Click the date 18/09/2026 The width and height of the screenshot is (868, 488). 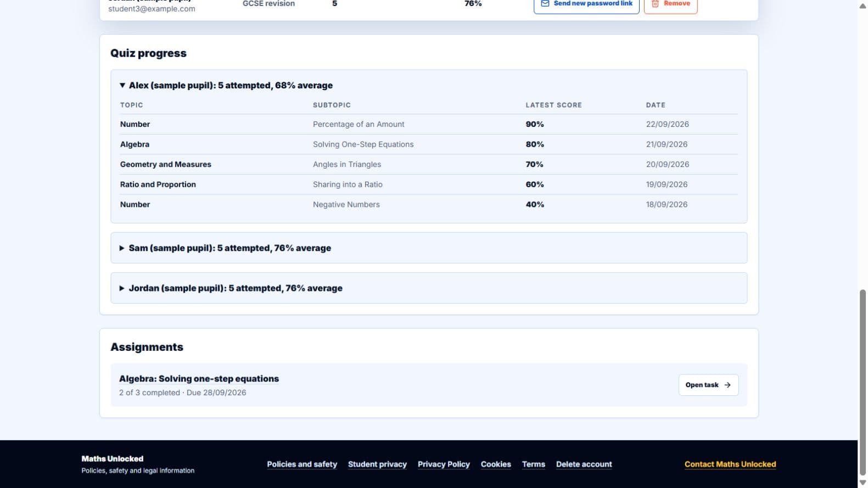point(667,204)
